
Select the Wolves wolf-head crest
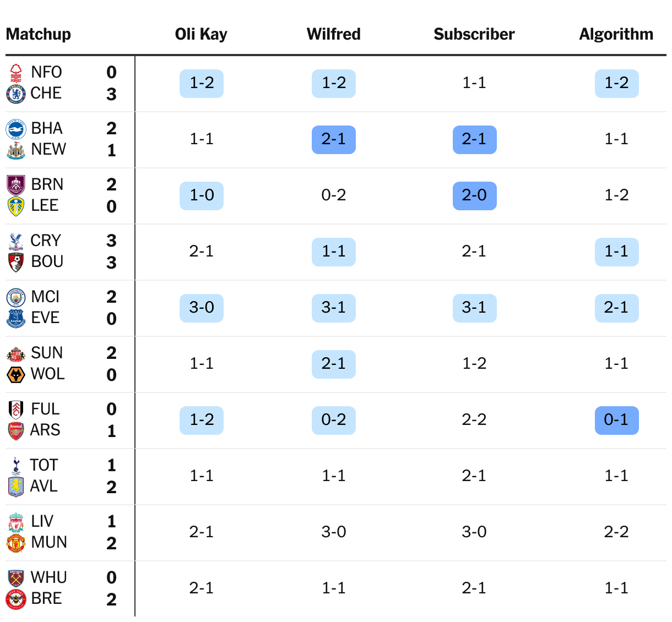[16, 375]
